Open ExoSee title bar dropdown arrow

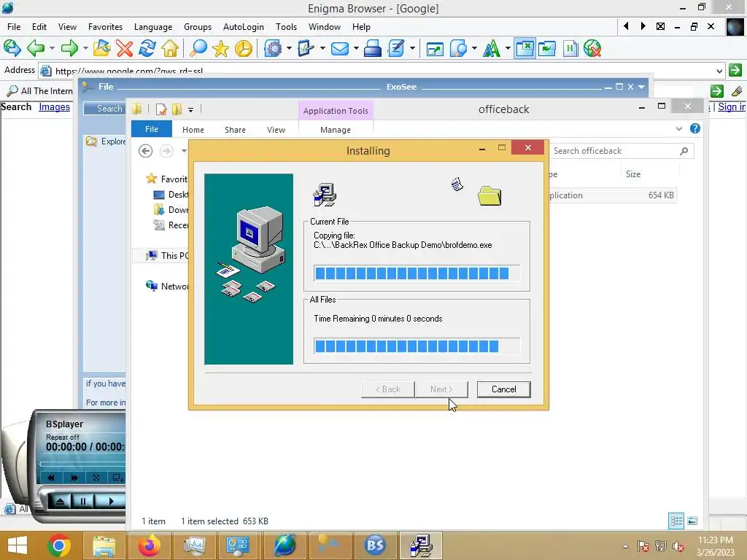(x=641, y=87)
